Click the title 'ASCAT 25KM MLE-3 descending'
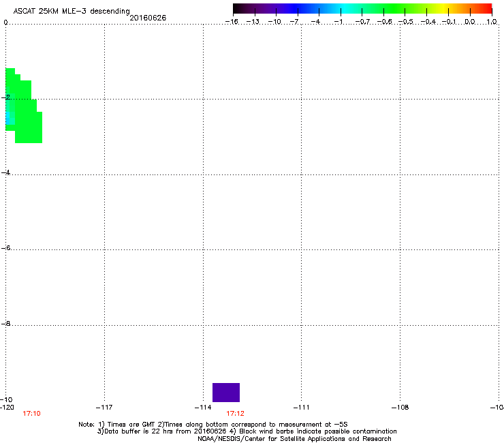Viewport: 504px width, 443px height. pos(72,12)
